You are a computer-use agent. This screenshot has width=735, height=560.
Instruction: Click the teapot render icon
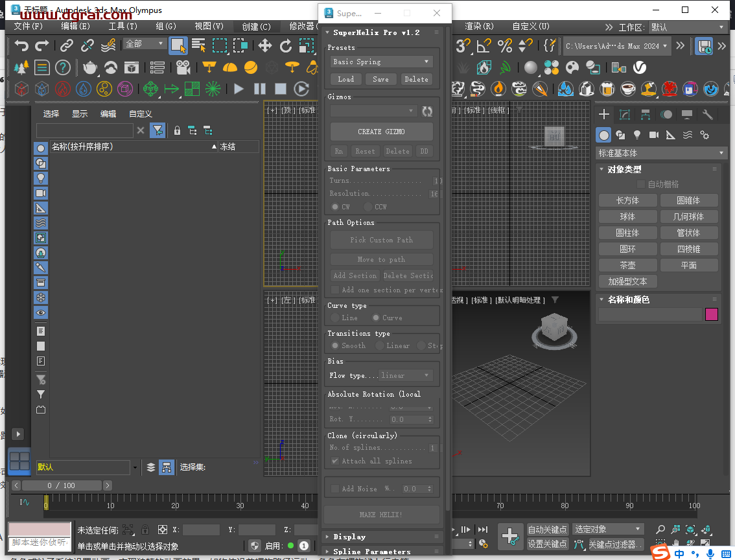coord(89,67)
